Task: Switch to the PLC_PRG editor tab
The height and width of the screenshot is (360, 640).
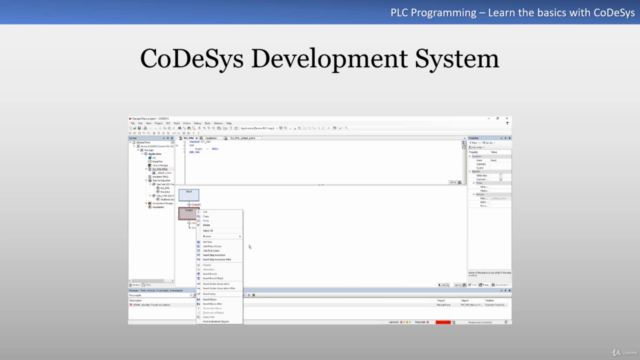Action: [x=188, y=138]
